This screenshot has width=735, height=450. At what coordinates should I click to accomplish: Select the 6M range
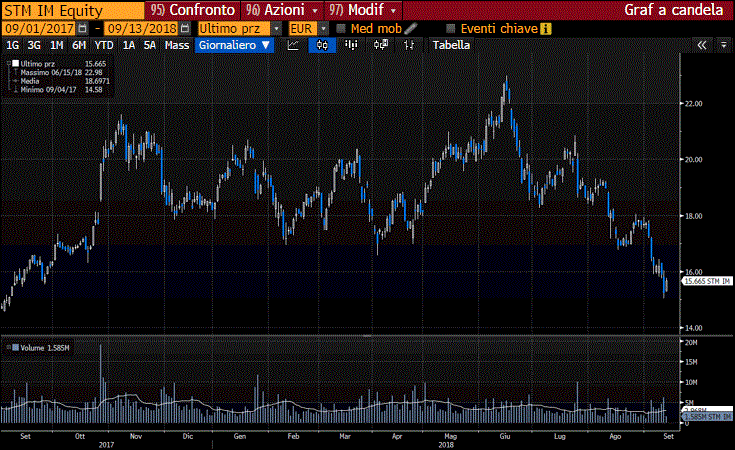click(79, 45)
